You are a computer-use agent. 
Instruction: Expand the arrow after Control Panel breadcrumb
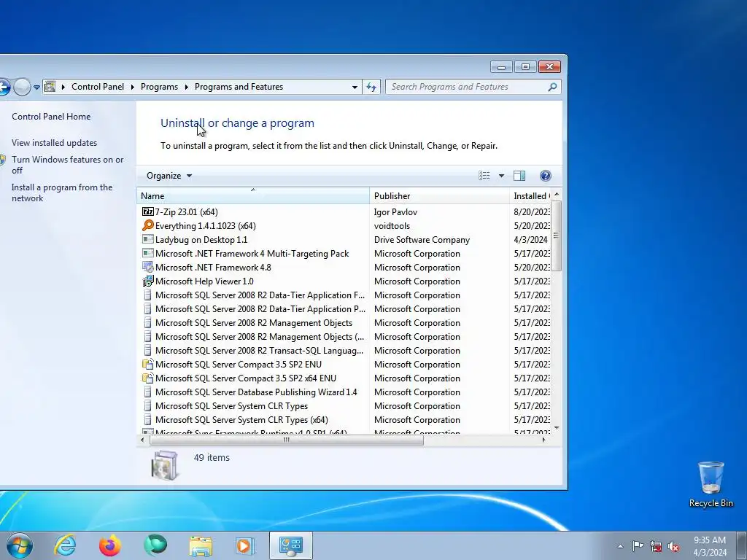tap(132, 87)
